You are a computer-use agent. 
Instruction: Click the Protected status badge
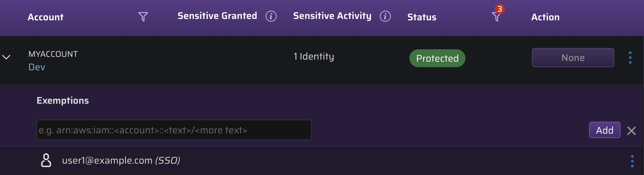437,58
